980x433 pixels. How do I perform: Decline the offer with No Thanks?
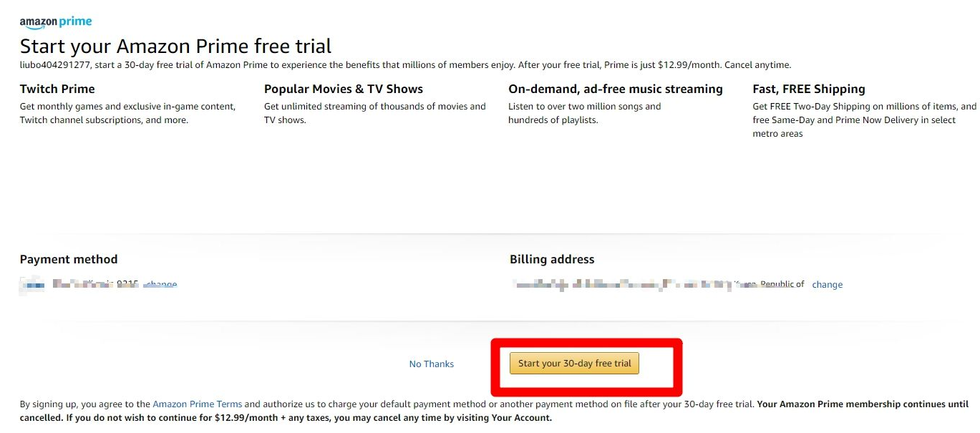click(x=431, y=364)
